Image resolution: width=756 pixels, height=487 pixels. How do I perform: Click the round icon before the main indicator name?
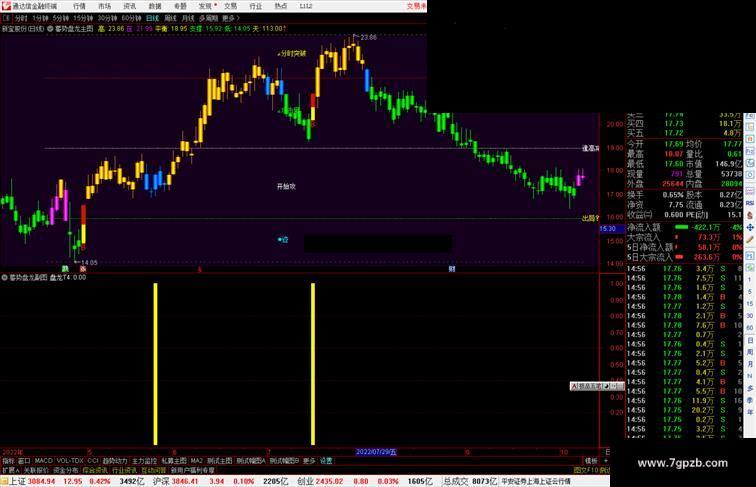click(x=50, y=29)
